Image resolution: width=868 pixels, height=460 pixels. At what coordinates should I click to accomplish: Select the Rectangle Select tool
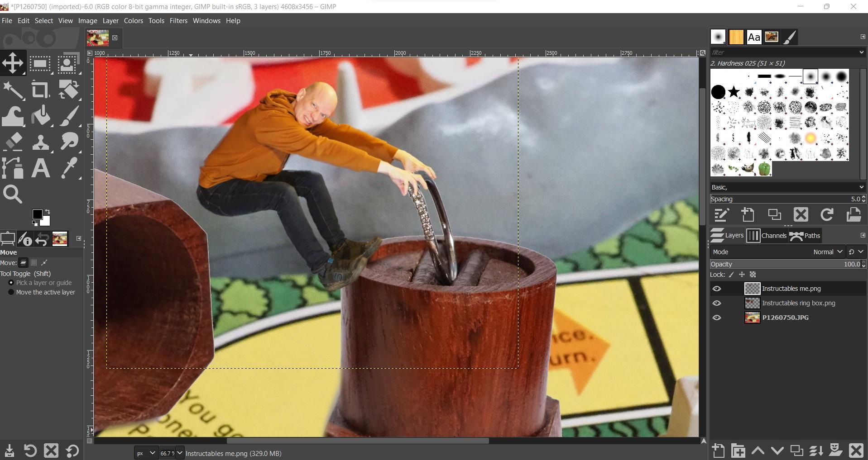click(x=40, y=63)
